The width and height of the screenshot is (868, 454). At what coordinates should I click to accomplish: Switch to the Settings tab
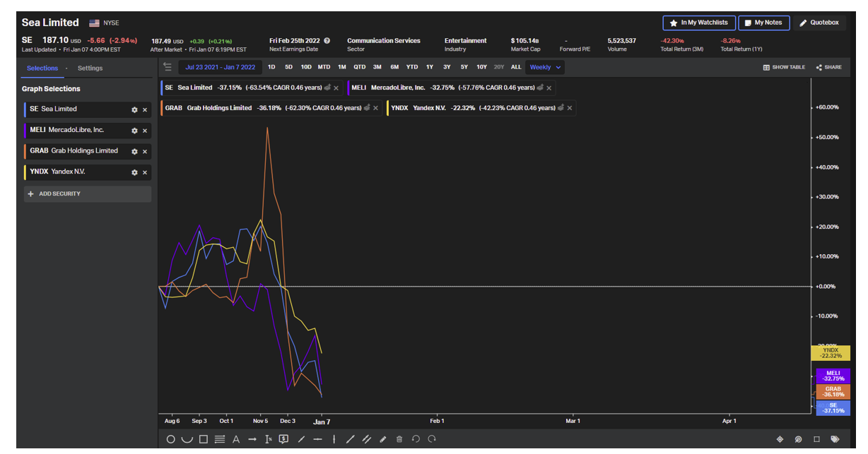[x=90, y=68]
